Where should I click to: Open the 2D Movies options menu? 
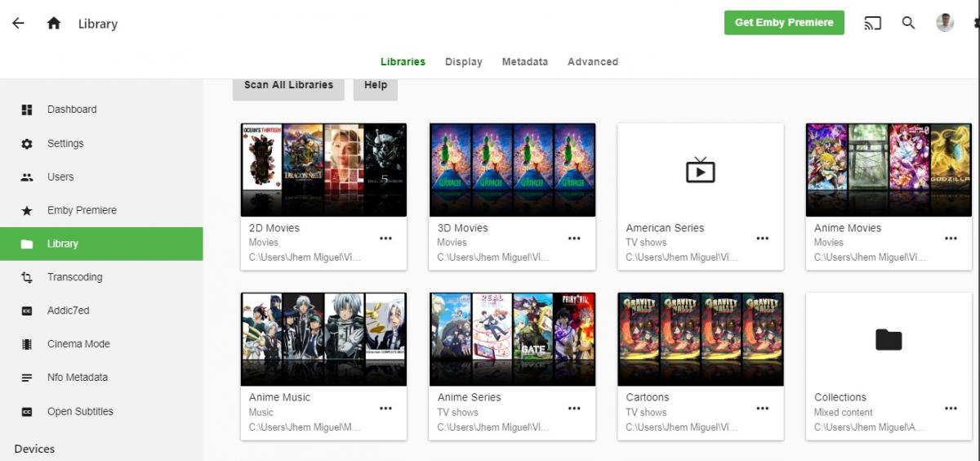tap(385, 239)
